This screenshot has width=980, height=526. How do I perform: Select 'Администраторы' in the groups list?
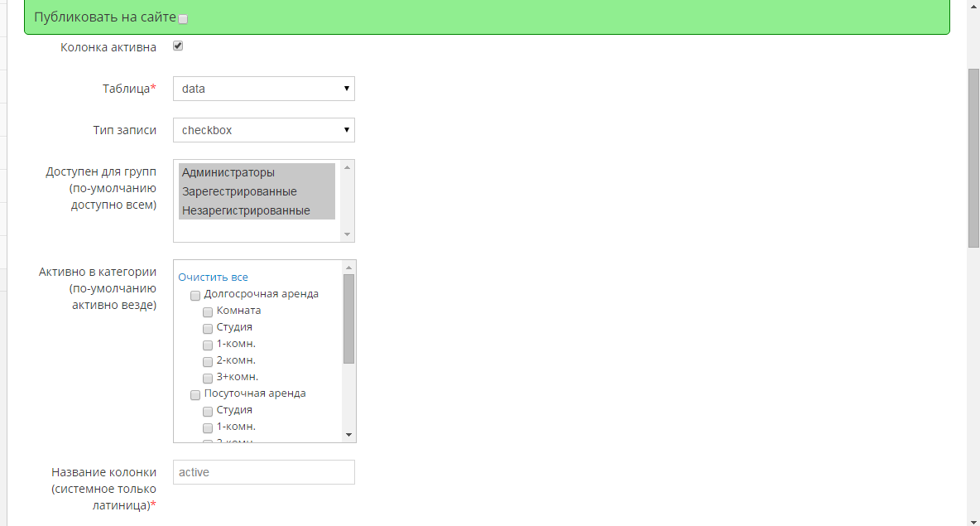pyautogui.click(x=257, y=172)
